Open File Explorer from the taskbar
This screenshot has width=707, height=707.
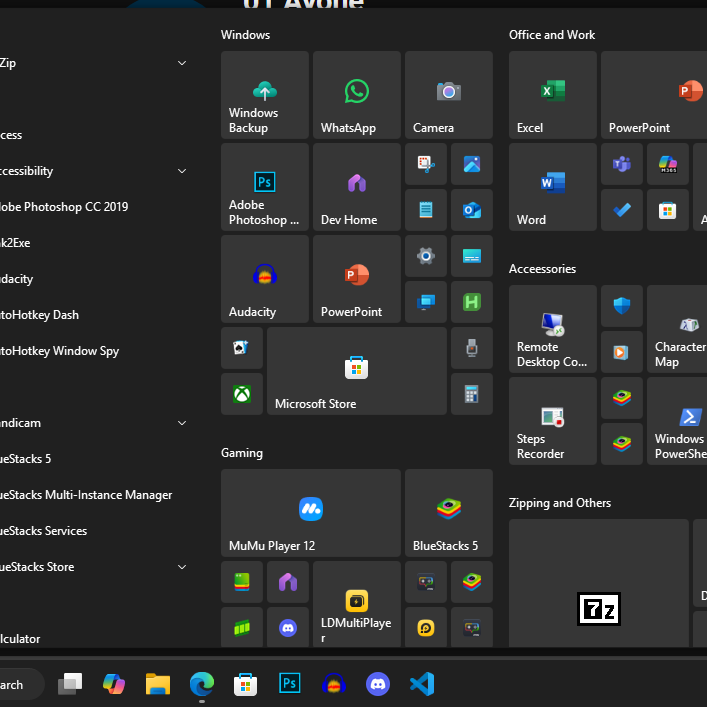point(158,684)
